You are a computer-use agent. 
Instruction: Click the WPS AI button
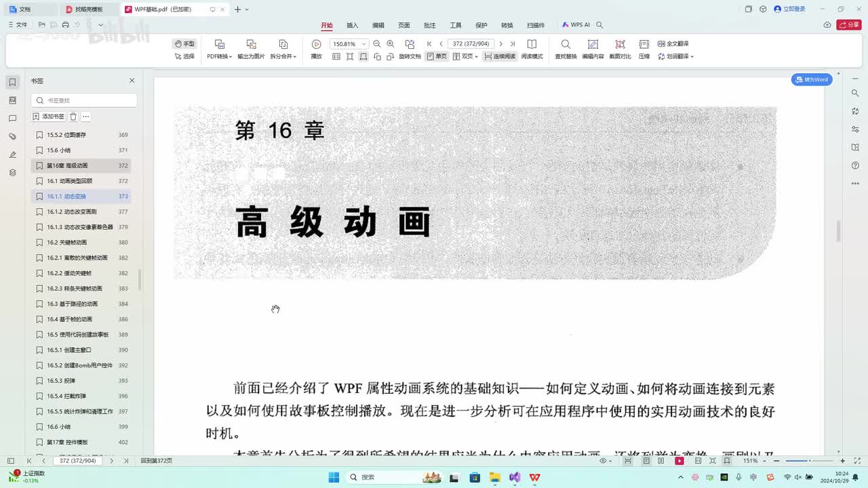tap(576, 25)
